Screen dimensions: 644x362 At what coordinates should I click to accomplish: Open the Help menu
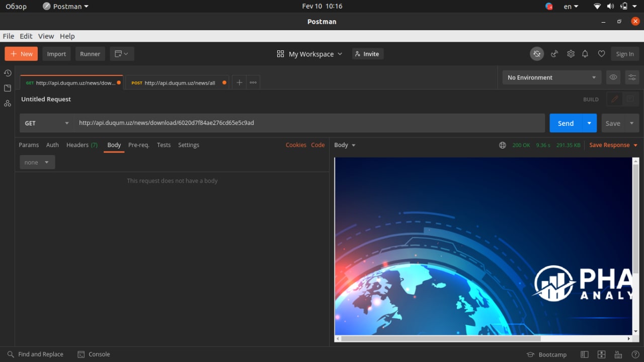click(67, 36)
